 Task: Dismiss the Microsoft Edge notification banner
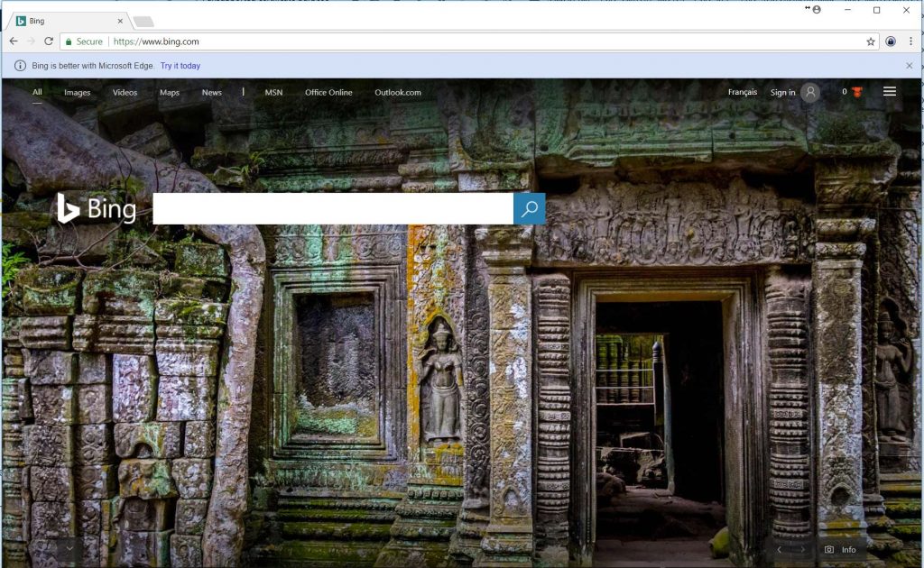tap(910, 65)
